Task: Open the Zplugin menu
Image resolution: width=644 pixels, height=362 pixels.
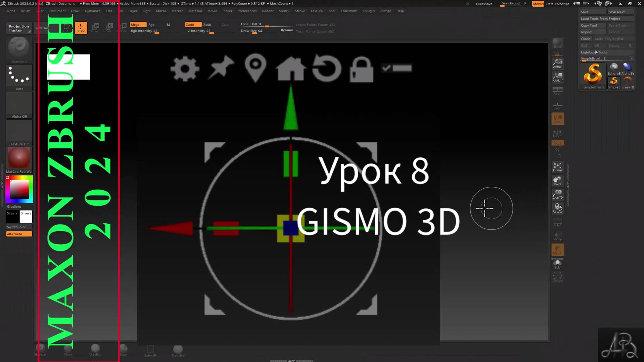Action: point(368,11)
